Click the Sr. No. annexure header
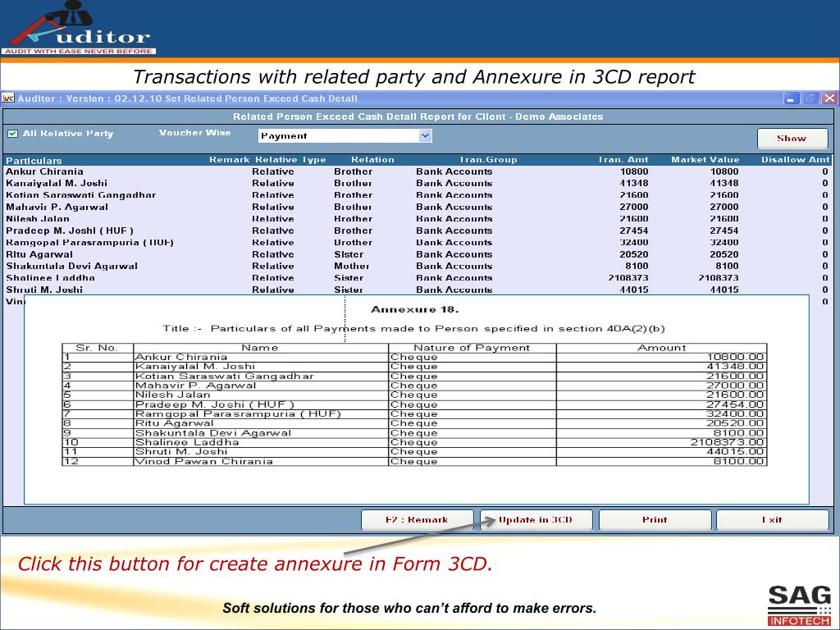 [x=97, y=348]
